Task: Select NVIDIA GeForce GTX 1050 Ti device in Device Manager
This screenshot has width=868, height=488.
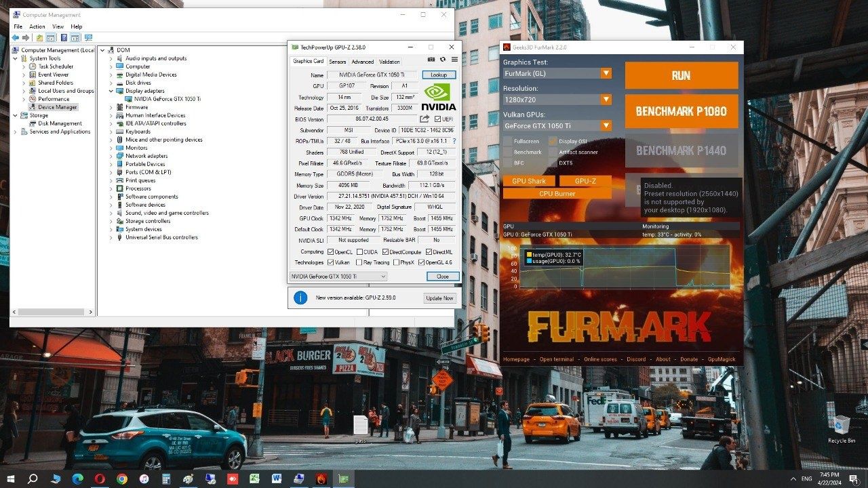Action: [163, 99]
